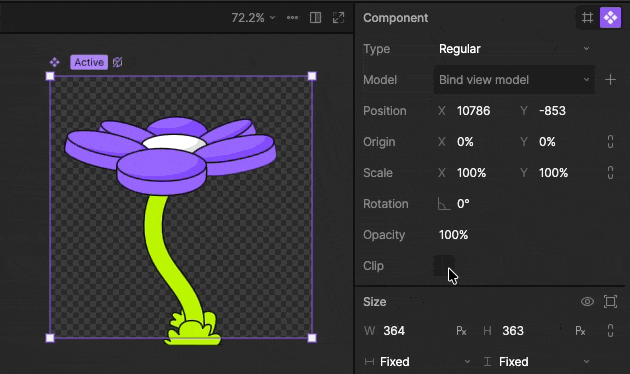Viewport: 630px width, 374px height.
Task: Click the Active state badge
Action: click(89, 62)
